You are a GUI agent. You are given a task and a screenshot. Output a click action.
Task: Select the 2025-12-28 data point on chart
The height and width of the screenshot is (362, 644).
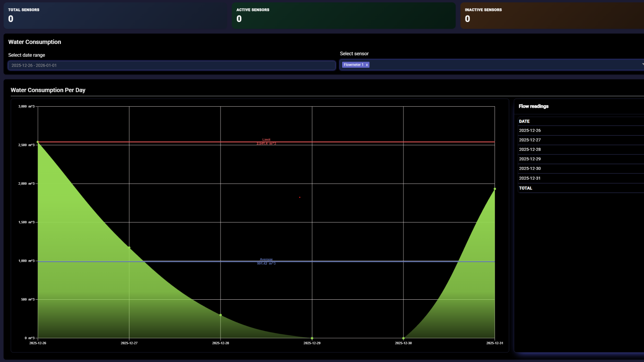[220, 315]
